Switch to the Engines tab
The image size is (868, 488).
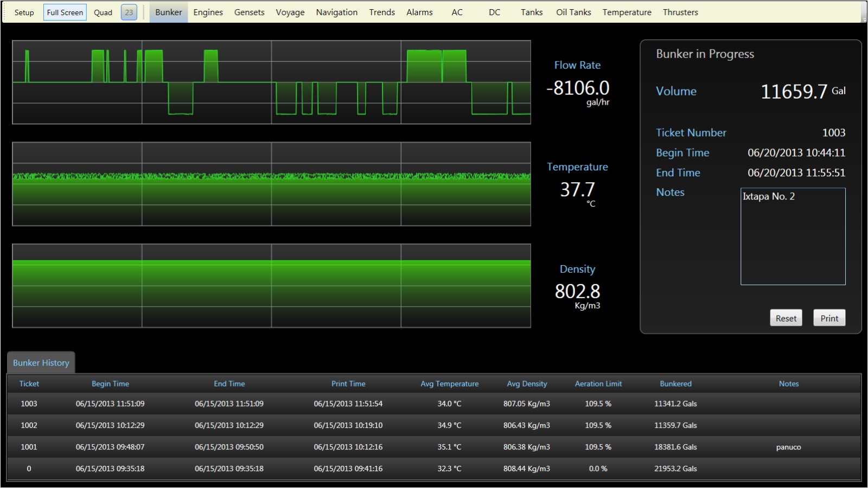[208, 12]
